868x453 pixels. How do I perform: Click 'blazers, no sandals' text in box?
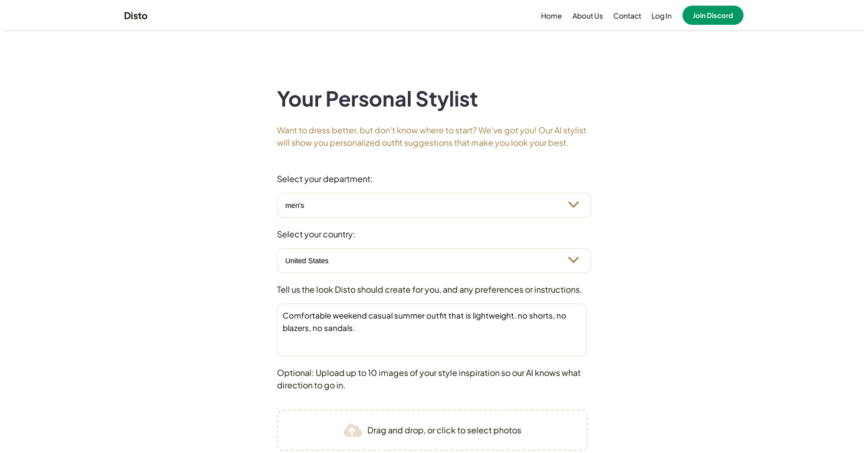pyautogui.click(x=319, y=328)
